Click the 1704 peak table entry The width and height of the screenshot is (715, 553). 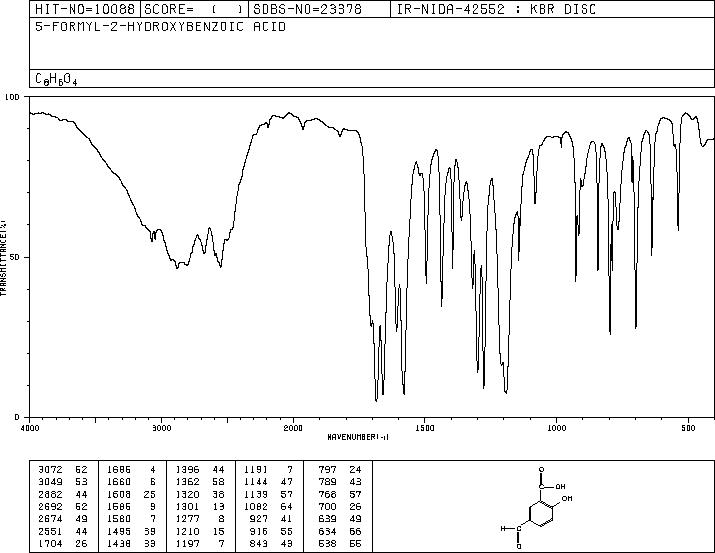pyautogui.click(x=62, y=544)
